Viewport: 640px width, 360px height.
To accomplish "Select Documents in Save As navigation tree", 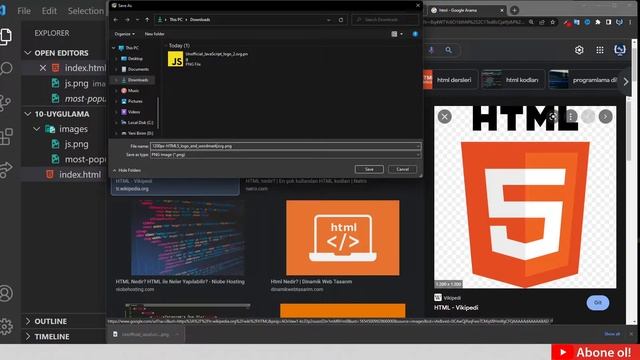I will [x=138, y=69].
